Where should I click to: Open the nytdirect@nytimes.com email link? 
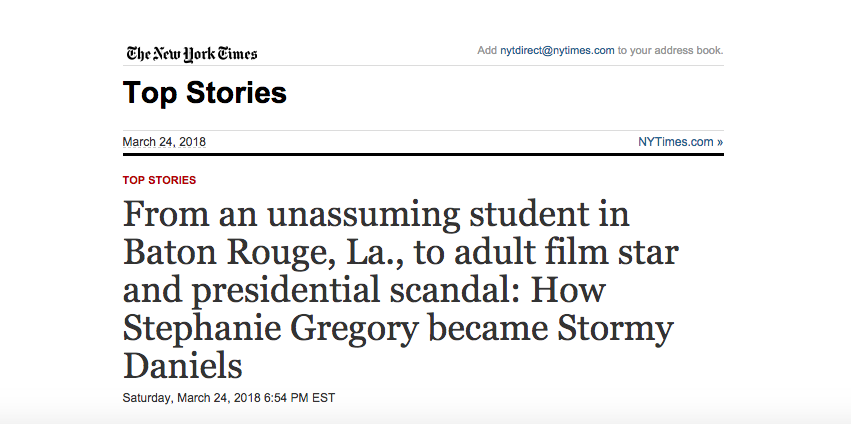coord(557,50)
